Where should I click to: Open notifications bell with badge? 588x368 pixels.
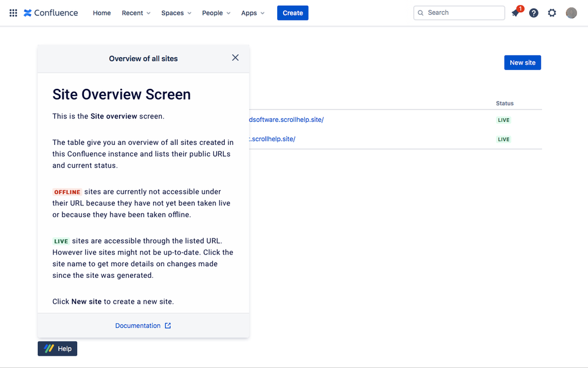click(516, 12)
